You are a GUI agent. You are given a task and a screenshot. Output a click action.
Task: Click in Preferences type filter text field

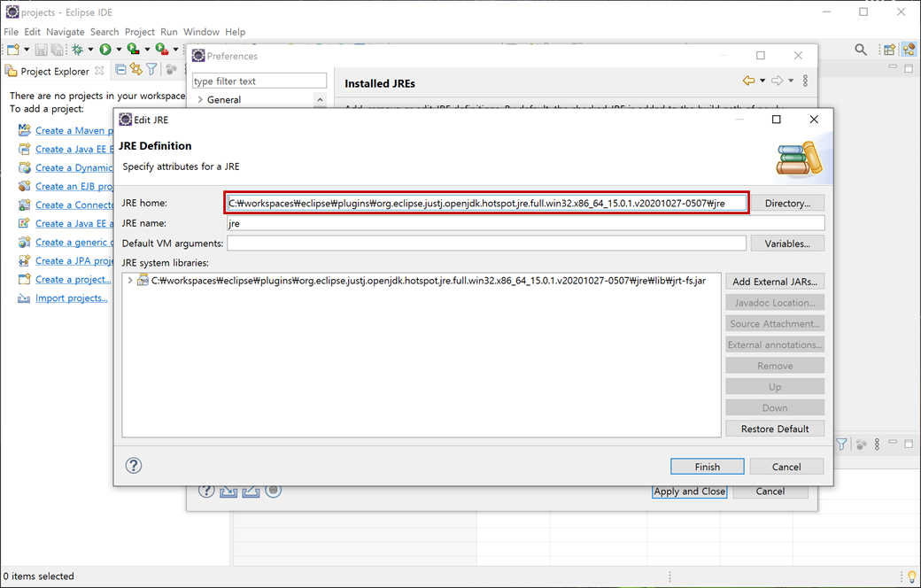coord(259,81)
